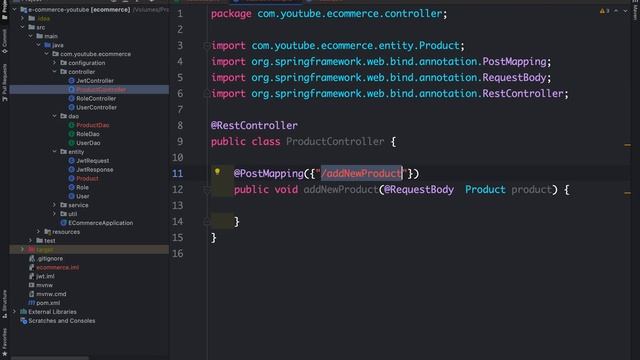Click the imports fold end marker on line 6
This screenshot has width=640, height=360.
coord(207,94)
